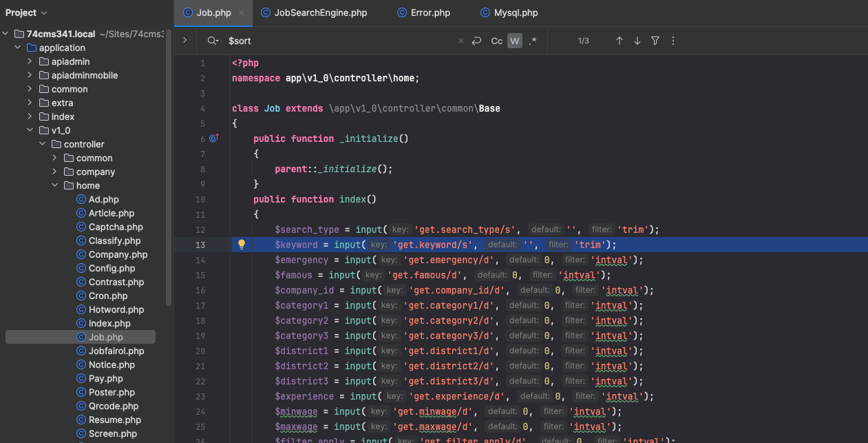Toggle whole Words matching

click(514, 41)
